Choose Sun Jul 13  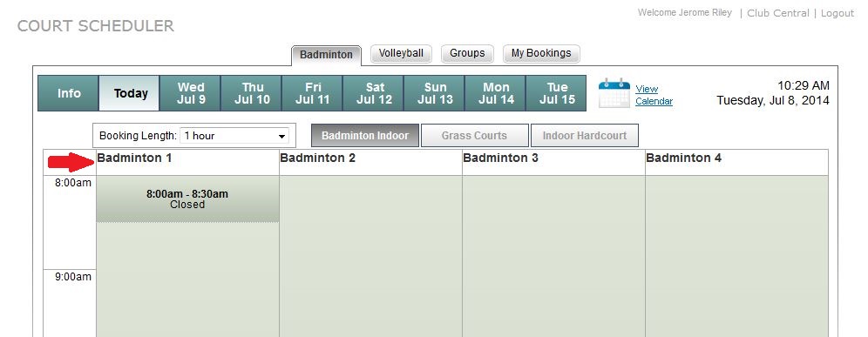click(435, 93)
